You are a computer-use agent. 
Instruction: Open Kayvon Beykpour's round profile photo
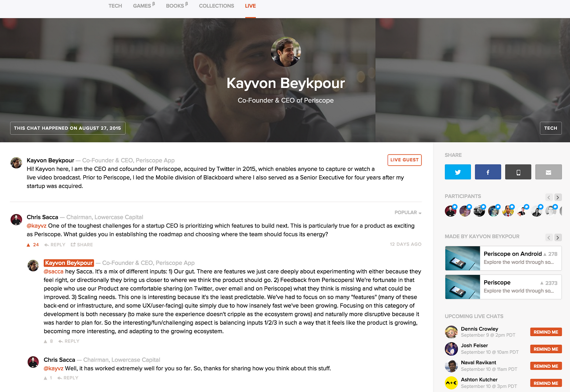[286, 52]
